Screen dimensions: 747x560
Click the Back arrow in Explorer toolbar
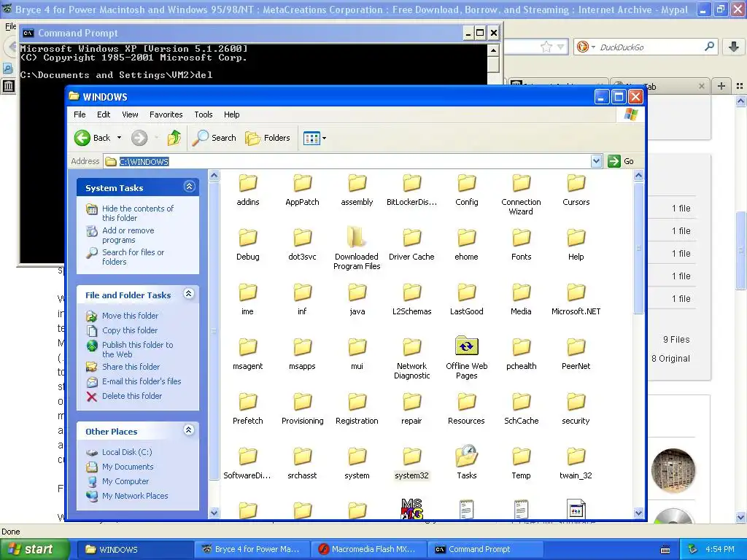tap(92, 138)
